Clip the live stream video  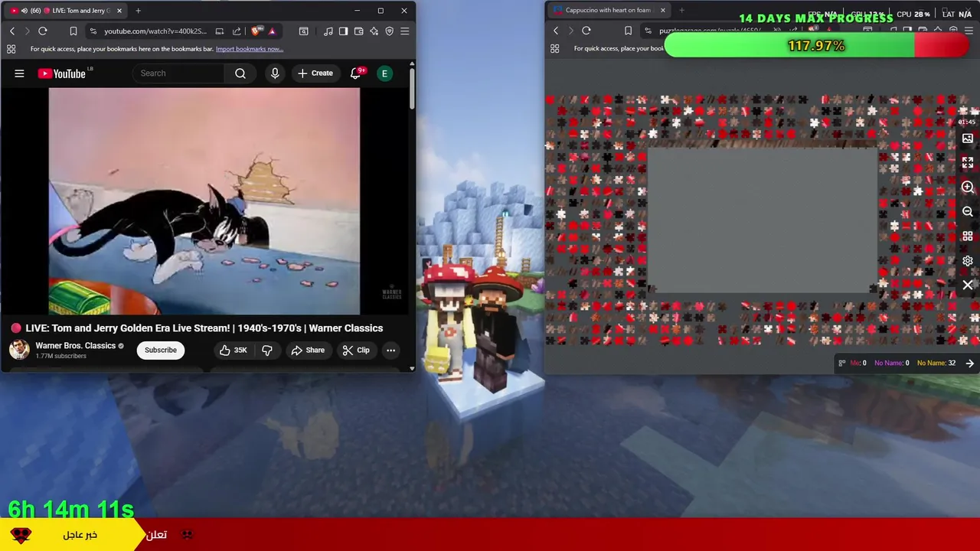pos(356,350)
